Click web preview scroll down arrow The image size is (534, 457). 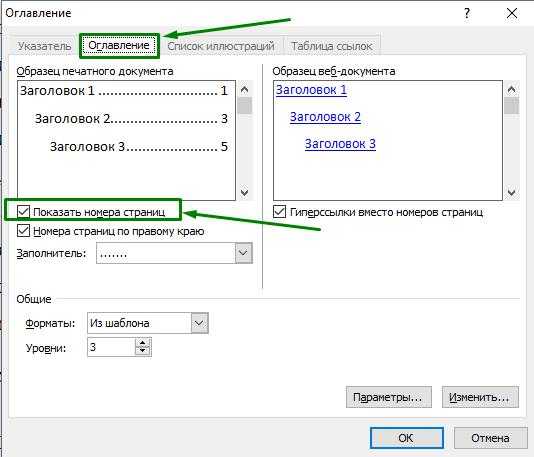511,192
